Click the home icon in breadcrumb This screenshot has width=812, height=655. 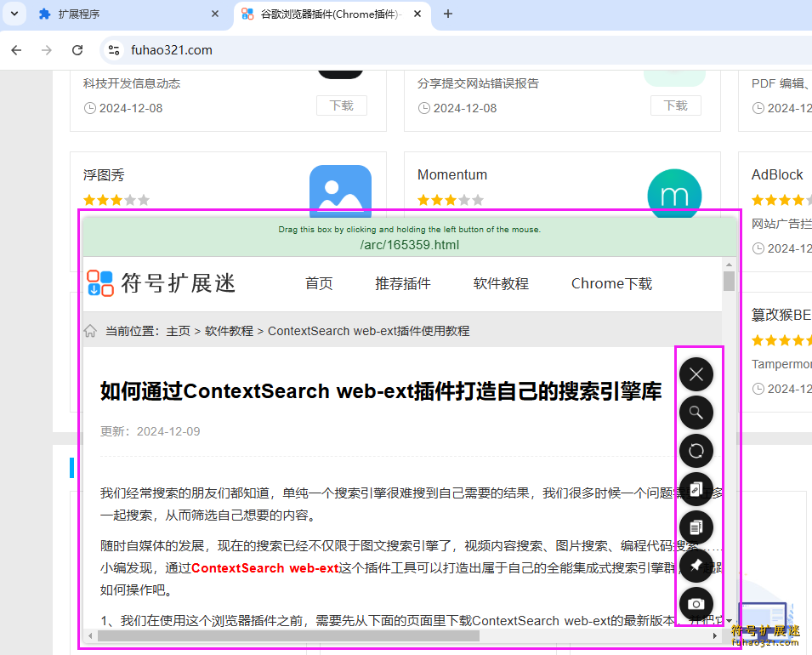90,331
